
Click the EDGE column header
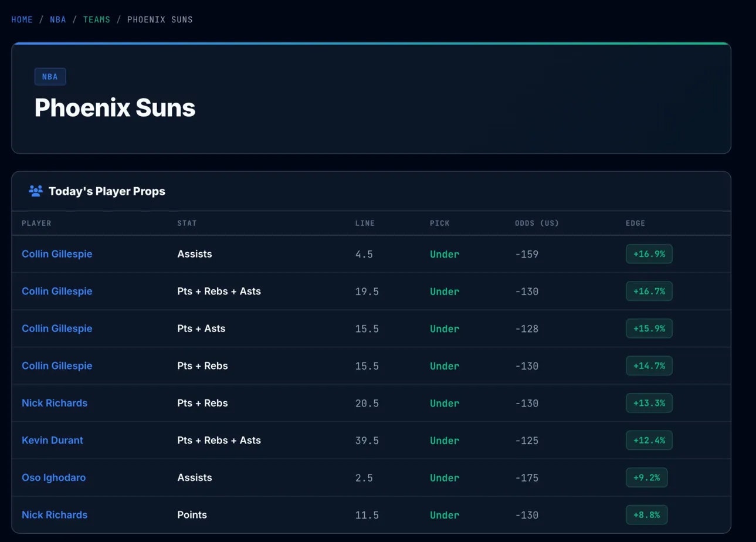pyautogui.click(x=636, y=223)
